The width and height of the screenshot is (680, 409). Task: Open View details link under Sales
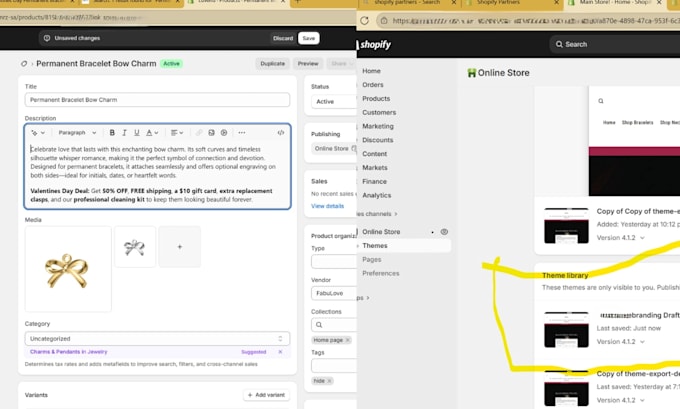click(327, 206)
